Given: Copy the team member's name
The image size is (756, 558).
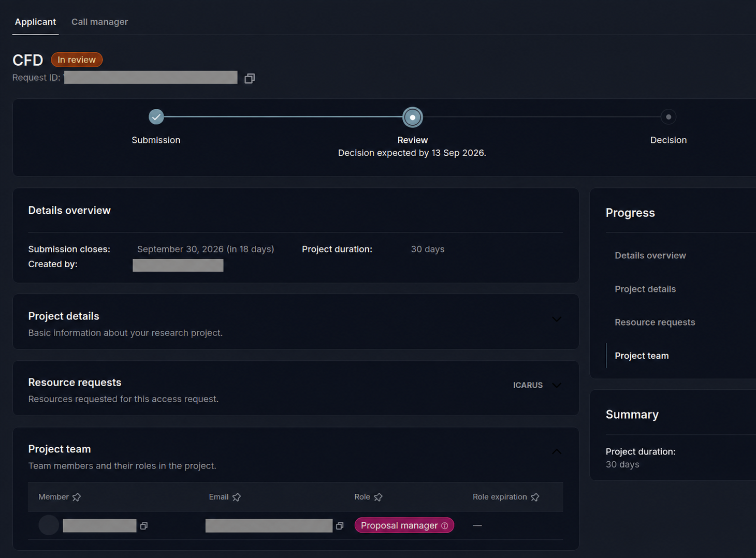Looking at the screenshot, I should click(x=144, y=526).
